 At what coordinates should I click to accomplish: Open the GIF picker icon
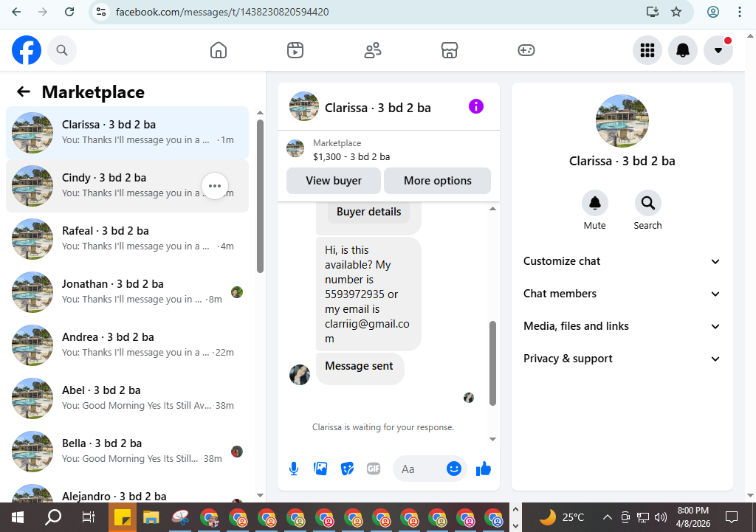374,469
